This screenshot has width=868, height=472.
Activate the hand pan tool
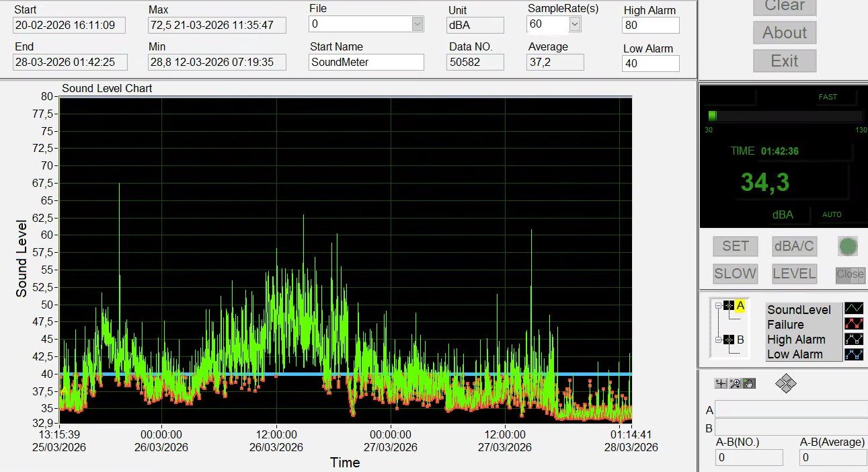pos(749,383)
